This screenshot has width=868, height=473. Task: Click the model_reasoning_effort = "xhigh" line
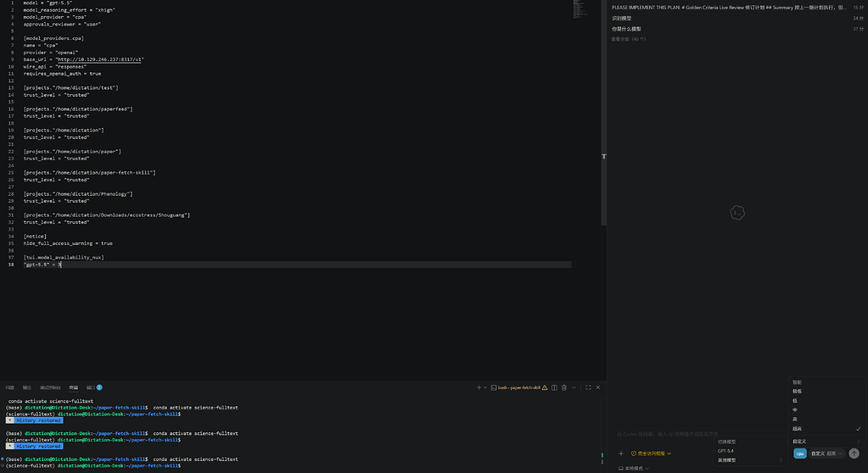pos(70,10)
